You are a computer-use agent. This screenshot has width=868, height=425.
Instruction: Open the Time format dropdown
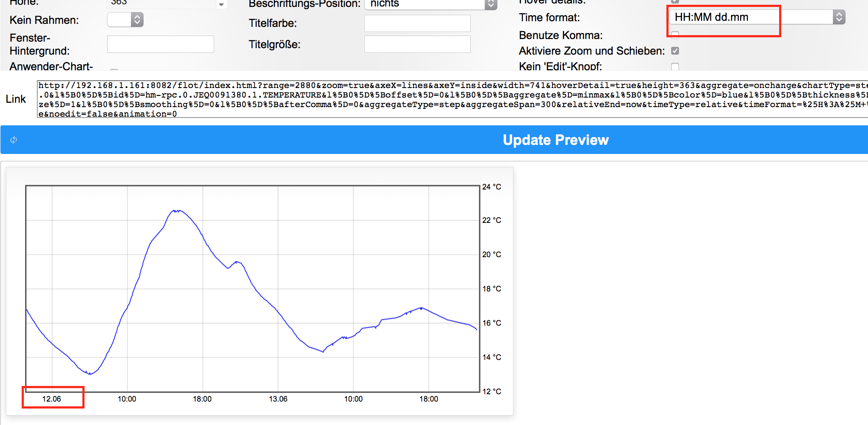tap(757, 17)
